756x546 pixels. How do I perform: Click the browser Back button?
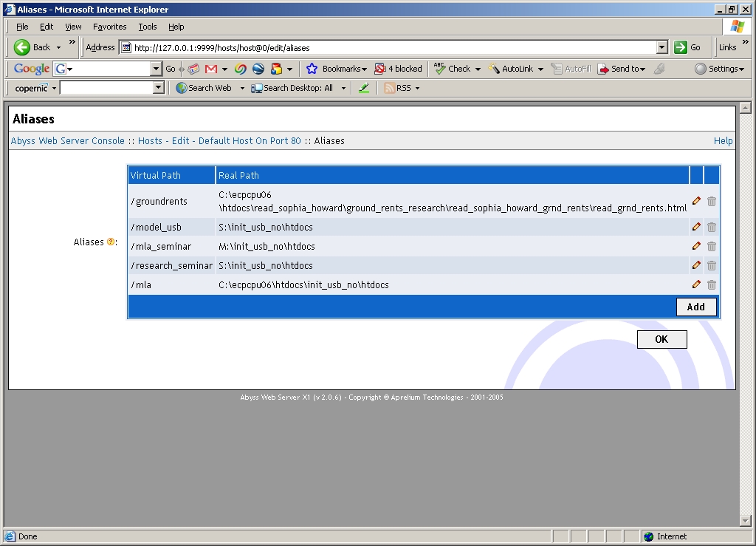(x=32, y=47)
